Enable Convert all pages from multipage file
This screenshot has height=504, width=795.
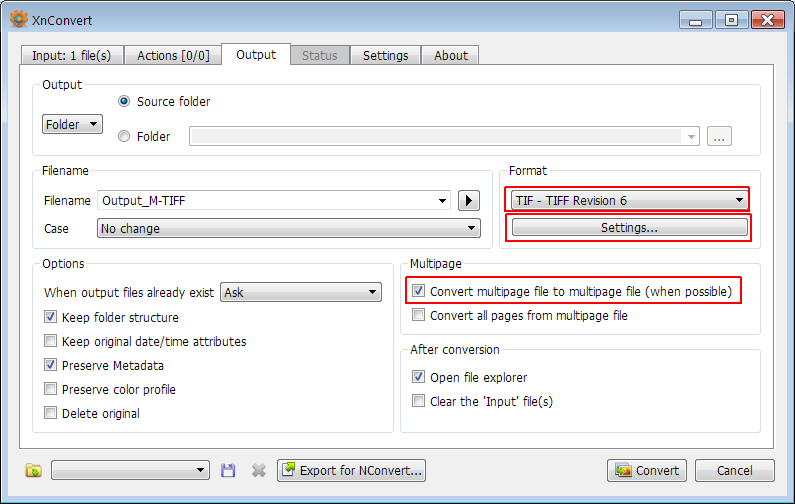pos(418,315)
